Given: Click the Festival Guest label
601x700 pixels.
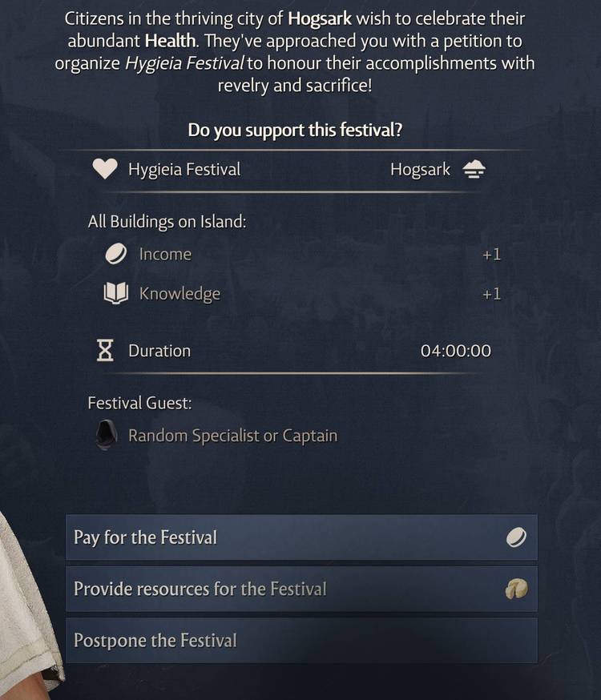Looking at the screenshot, I should 139,403.
